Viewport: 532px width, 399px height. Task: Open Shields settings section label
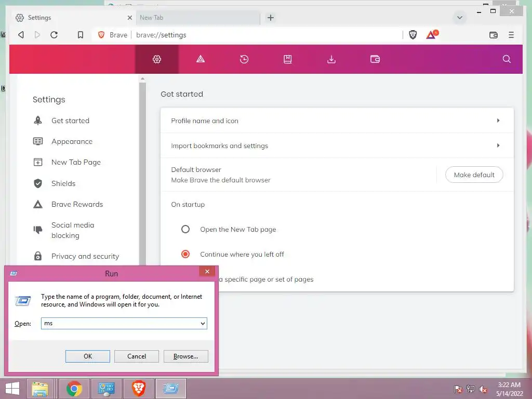pyautogui.click(x=63, y=183)
